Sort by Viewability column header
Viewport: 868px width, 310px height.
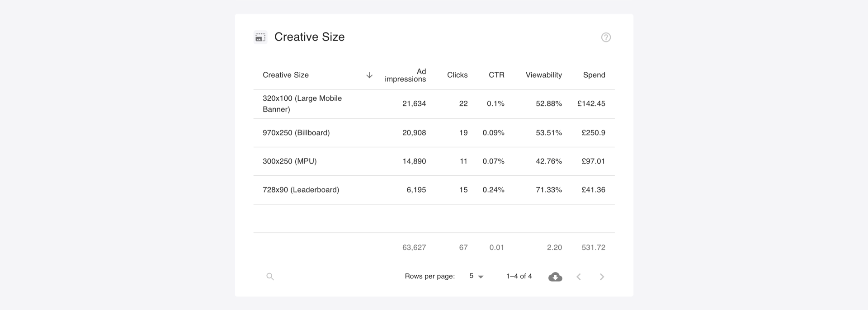pos(543,75)
